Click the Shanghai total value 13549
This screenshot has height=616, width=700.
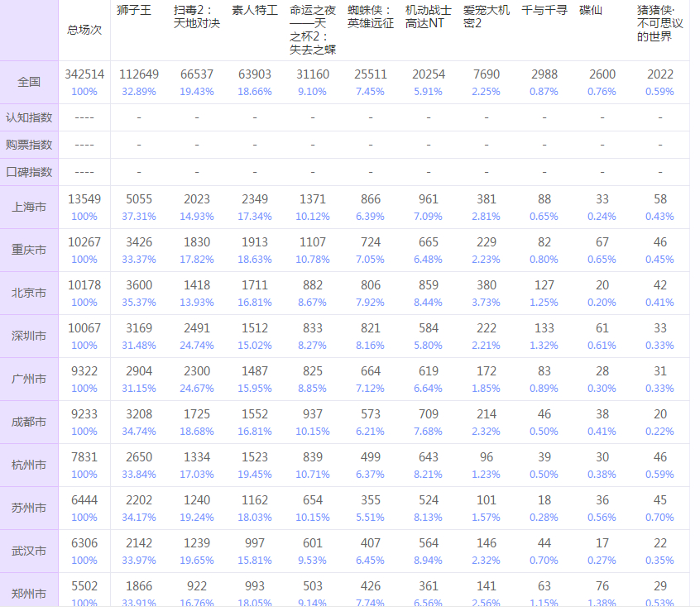tap(84, 199)
